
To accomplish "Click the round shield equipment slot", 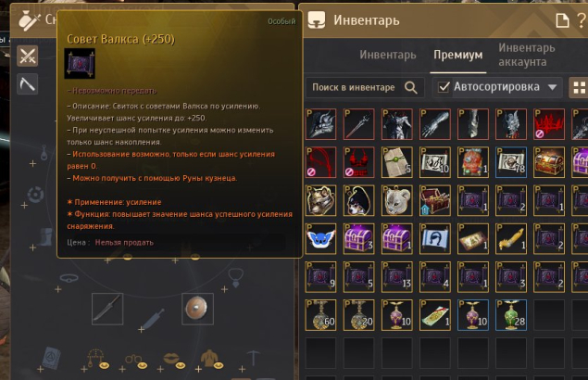I will click(197, 309).
